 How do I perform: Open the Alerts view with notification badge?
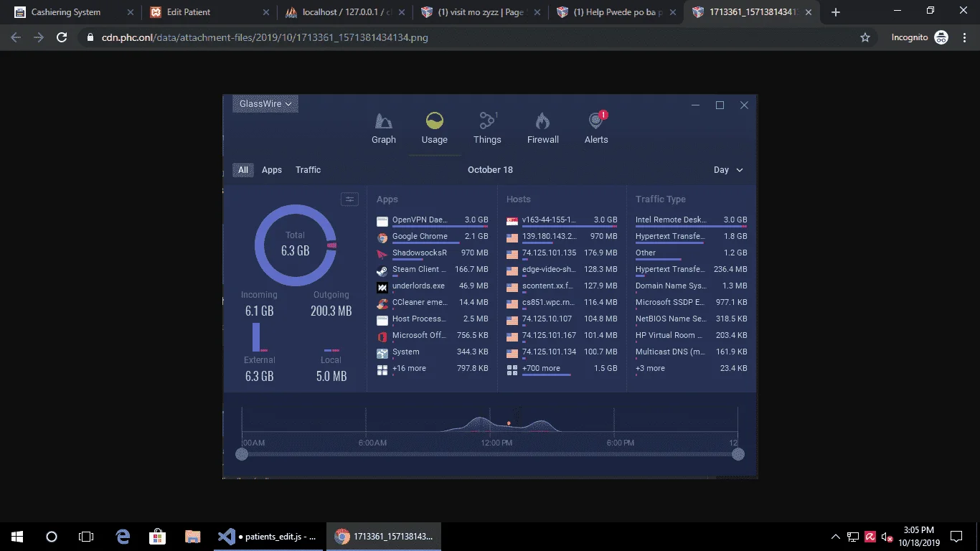pos(596,129)
